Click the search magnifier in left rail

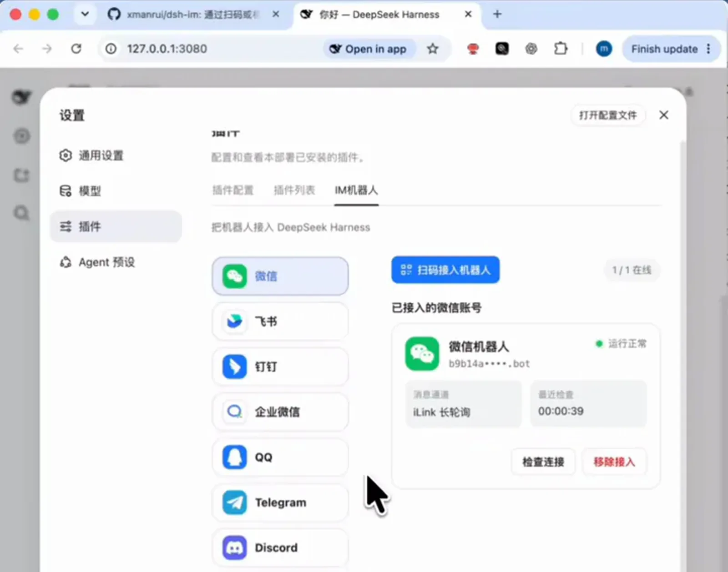click(x=21, y=213)
